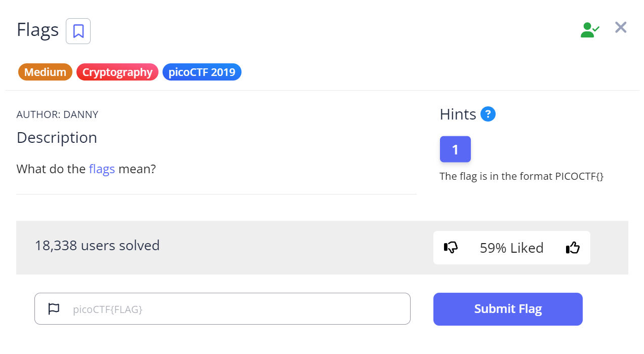This screenshot has width=644, height=354.
Task: Click the green solved-user status icon
Action: [589, 30]
